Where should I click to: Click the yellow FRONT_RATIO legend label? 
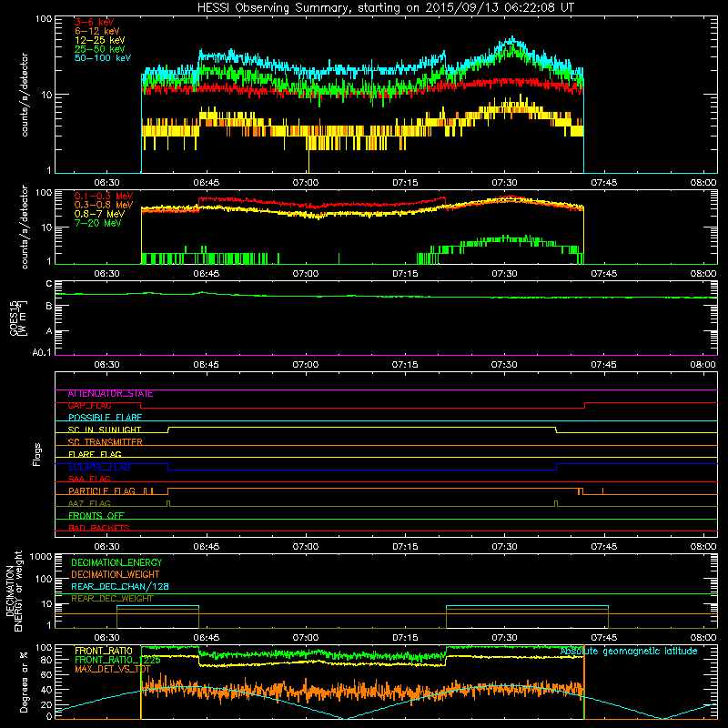pos(104,652)
